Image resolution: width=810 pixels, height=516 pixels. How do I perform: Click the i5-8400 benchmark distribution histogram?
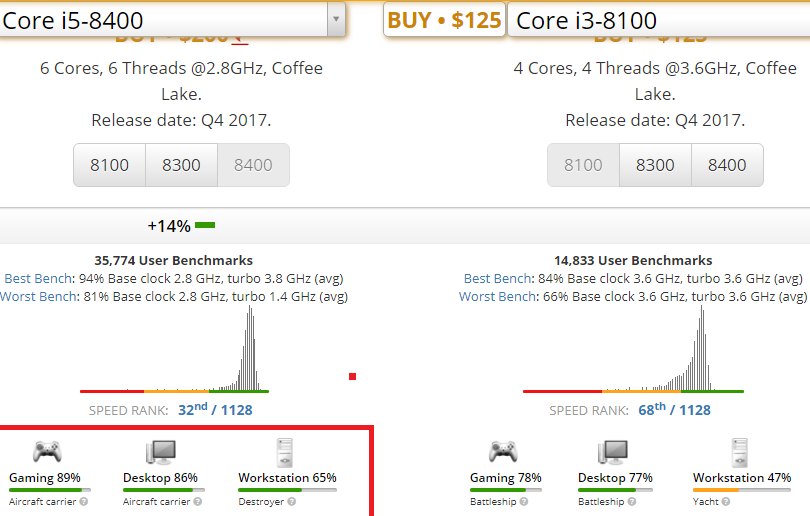[x=175, y=349]
